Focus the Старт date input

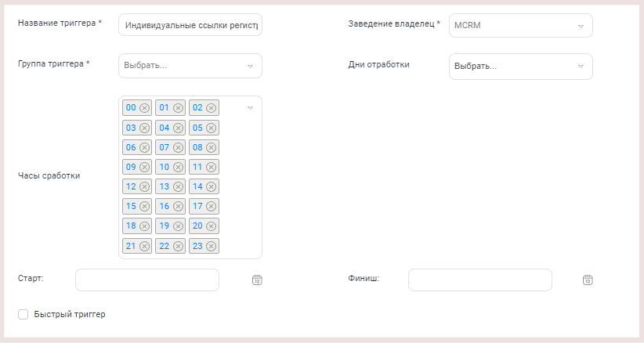click(147, 280)
